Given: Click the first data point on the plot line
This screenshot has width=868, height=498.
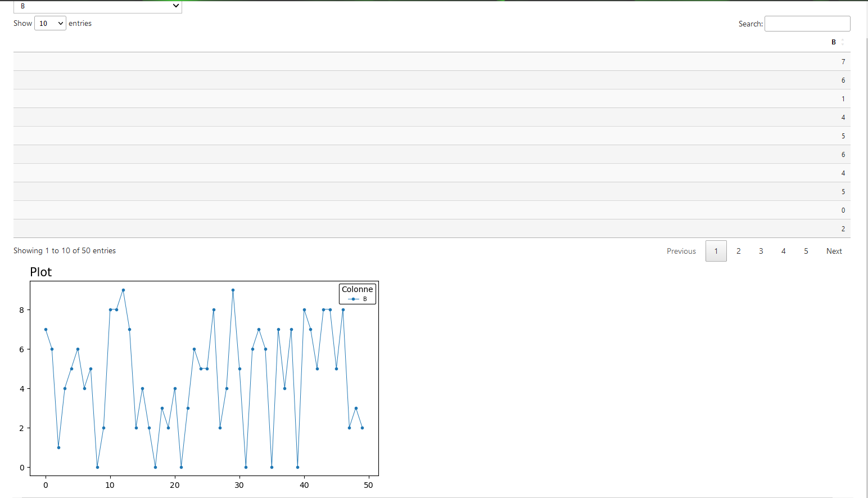Looking at the screenshot, I should coord(46,329).
